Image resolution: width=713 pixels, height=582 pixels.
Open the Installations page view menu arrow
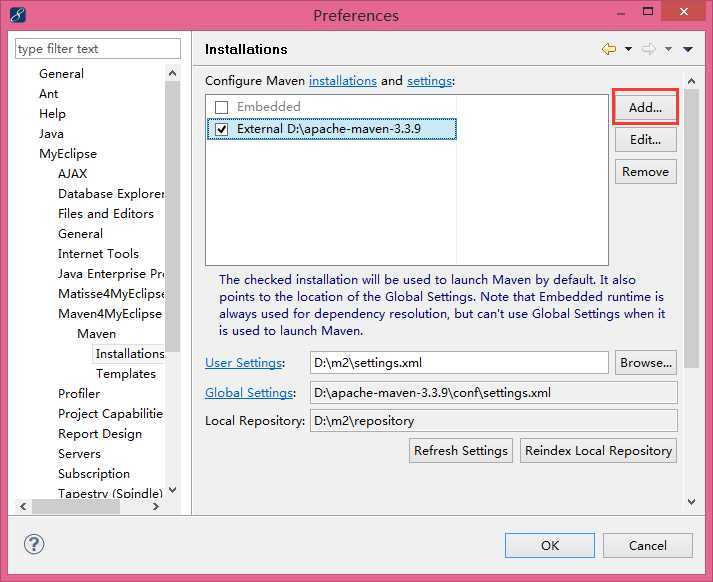(688, 49)
